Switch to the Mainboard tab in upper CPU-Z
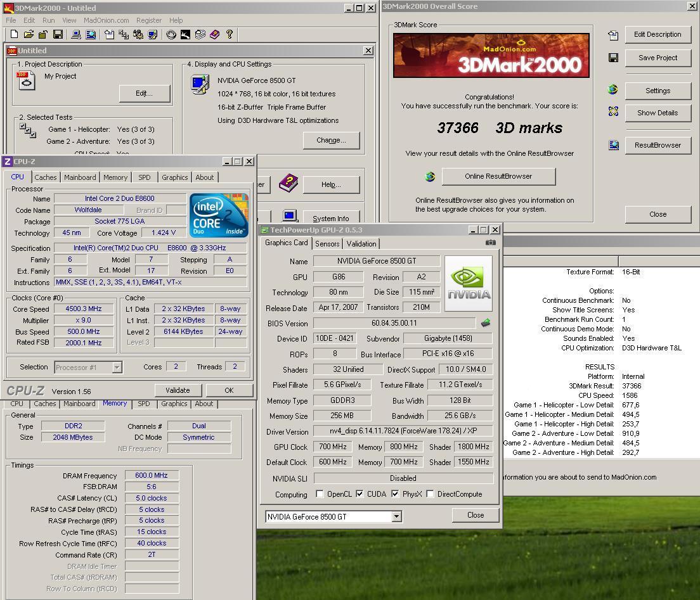The height and width of the screenshot is (600, 700). 80,177
